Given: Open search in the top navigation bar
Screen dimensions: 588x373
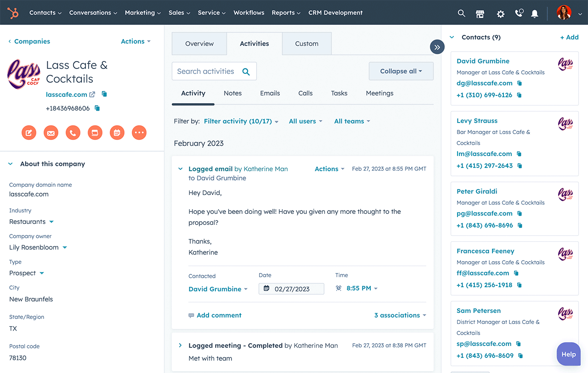Looking at the screenshot, I should pyautogui.click(x=461, y=13).
